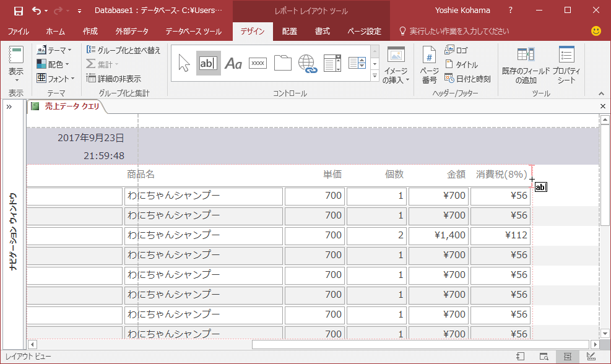Collapse the ribbon with the chevron
Screen dimensions: 611x364
tap(601, 93)
